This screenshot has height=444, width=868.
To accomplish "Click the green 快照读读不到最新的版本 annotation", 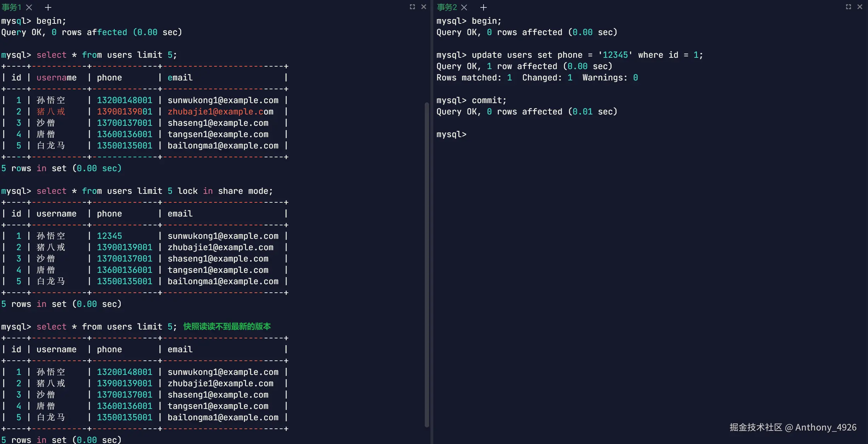I will click(x=227, y=326).
